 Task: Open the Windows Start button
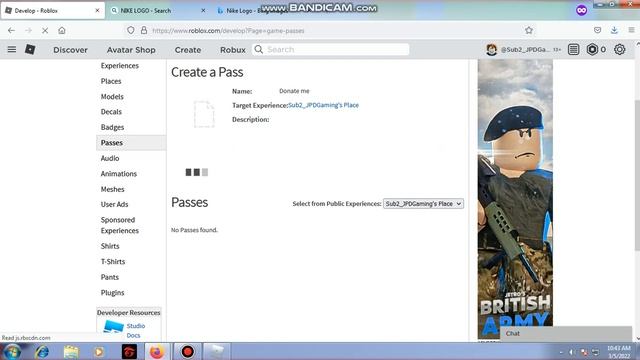12,351
